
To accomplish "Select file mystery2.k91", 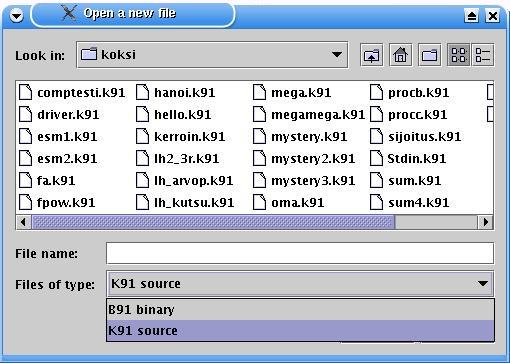I will (x=304, y=158).
